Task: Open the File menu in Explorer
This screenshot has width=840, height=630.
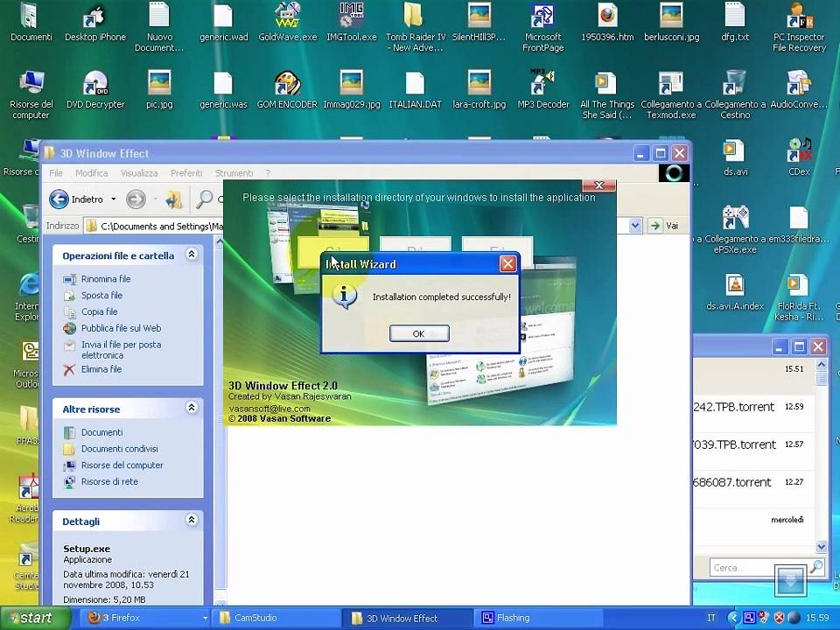Action: pyautogui.click(x=56, y=173)
